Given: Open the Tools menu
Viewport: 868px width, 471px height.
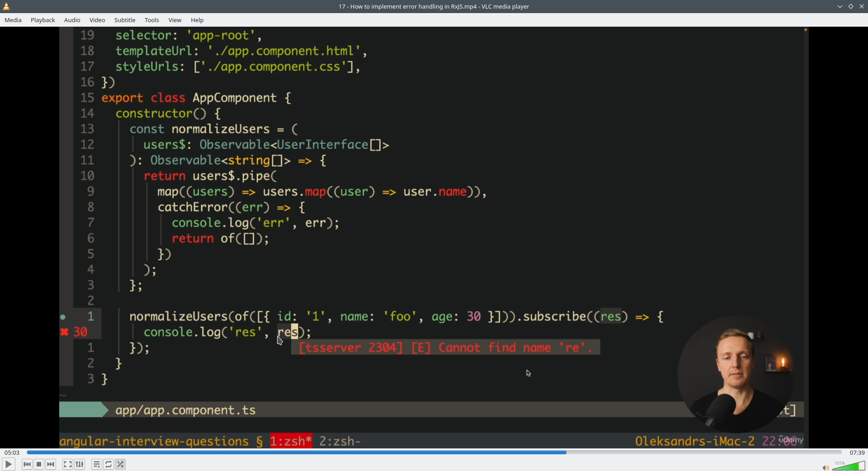Looking at the screenshot, I should point(152,20).
